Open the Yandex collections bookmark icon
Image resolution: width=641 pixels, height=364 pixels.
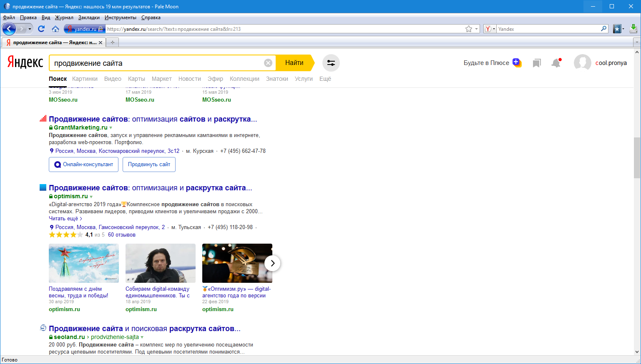[537, 63]
